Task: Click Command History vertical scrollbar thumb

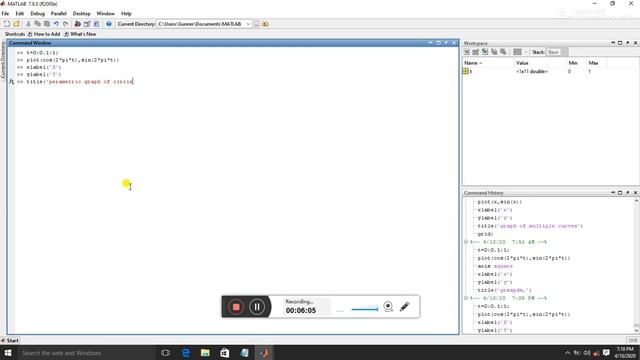Action: click(636, 325)
